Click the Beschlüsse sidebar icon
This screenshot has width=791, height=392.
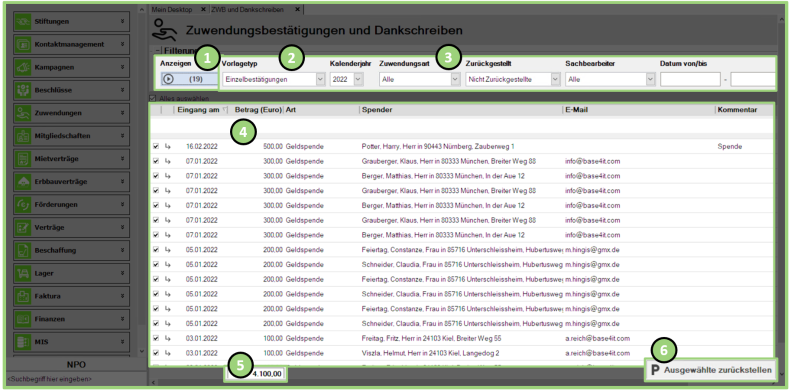click(23, 90)
